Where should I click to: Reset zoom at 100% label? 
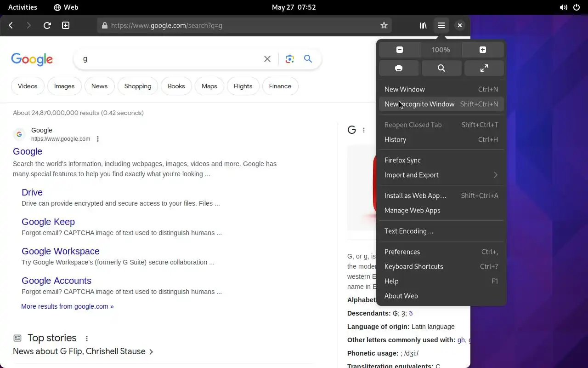(x=441, y=50)
